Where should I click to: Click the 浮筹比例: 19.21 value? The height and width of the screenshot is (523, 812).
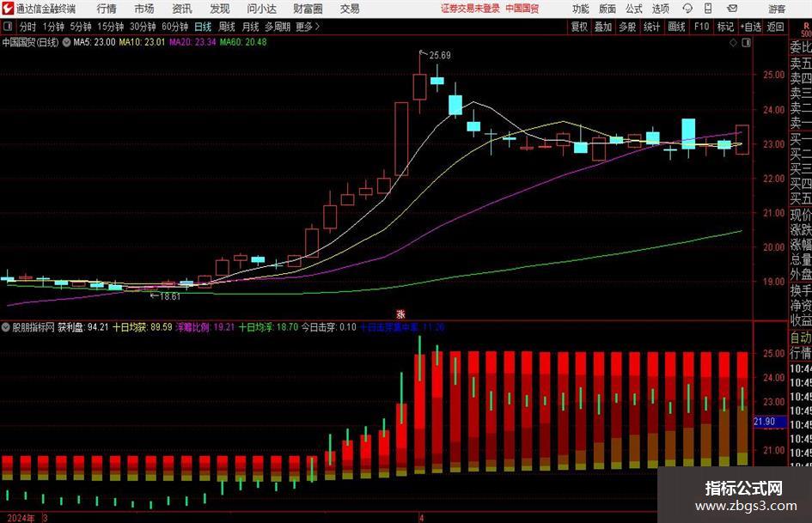click(205, 327)
